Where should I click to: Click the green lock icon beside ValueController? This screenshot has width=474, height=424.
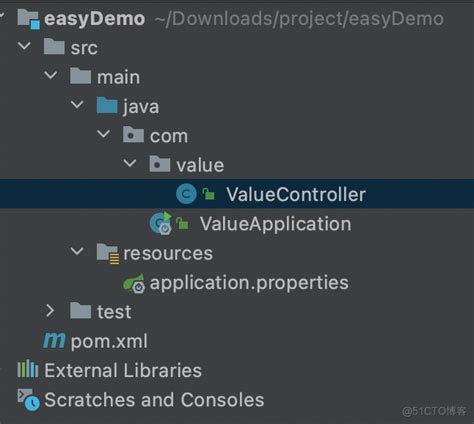[209, 194]
